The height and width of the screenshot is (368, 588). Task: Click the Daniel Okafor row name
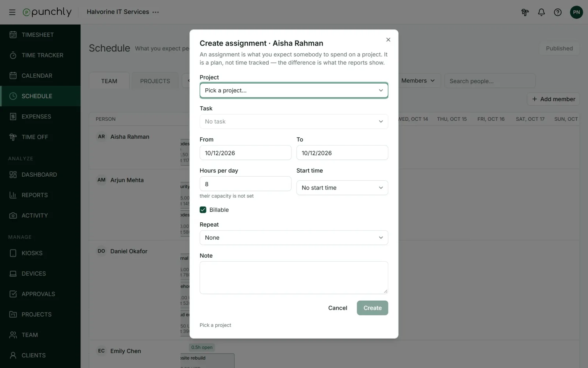pos(129,251)
